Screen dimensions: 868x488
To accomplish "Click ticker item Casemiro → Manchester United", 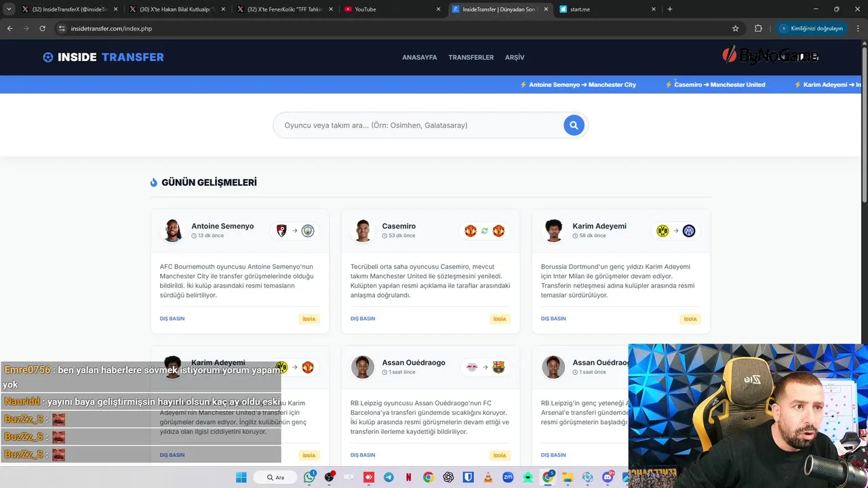I will pyautogui.click(x=715, y=85).
